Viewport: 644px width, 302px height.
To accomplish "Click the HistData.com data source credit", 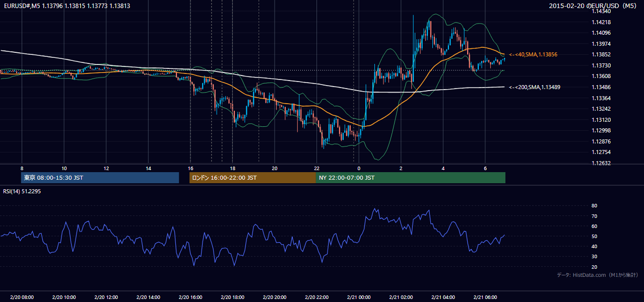I will tap(597, 275).
